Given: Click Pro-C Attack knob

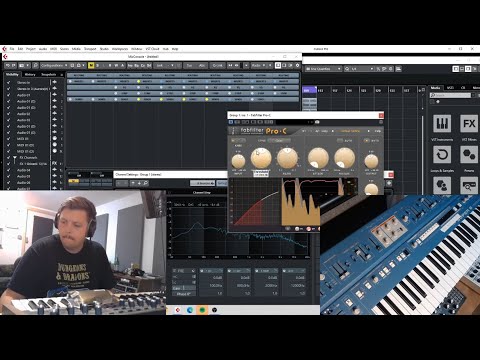Looking at the screenshot, I should coord(318,158).
